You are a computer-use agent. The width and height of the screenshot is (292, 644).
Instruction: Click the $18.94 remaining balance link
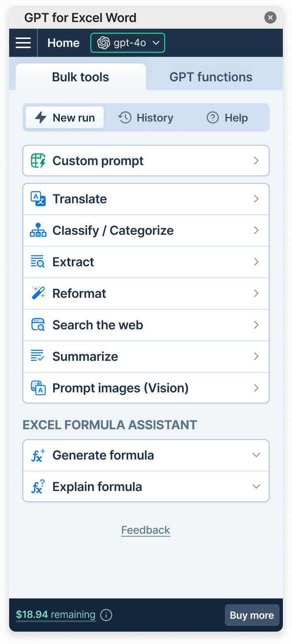(56, 615)
